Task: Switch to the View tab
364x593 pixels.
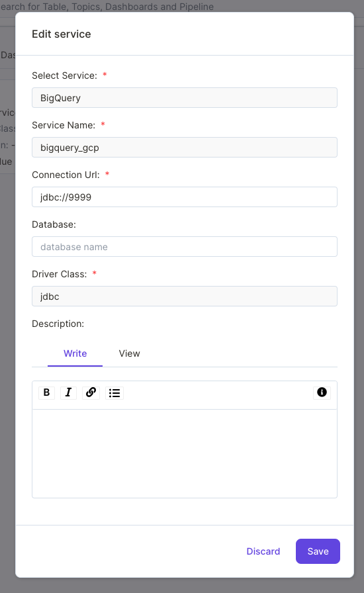Action: tap(130, 353)
